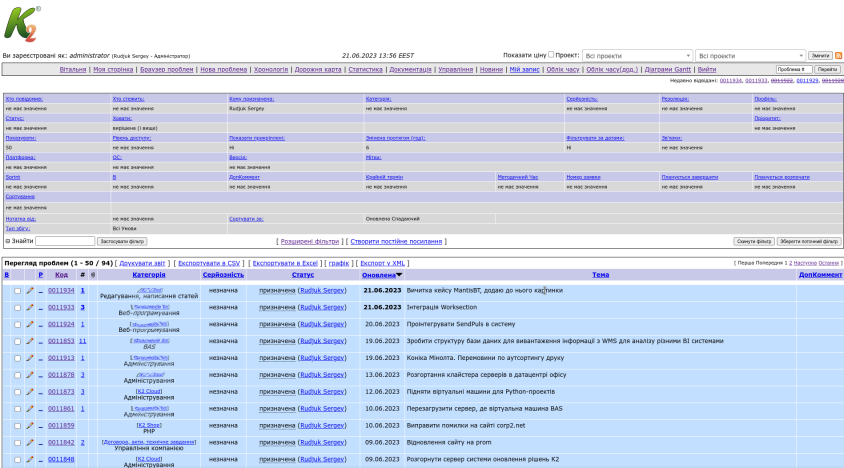
Task: Click 'Інтеграція Worksection' summary text
Action: coord(441,308)
